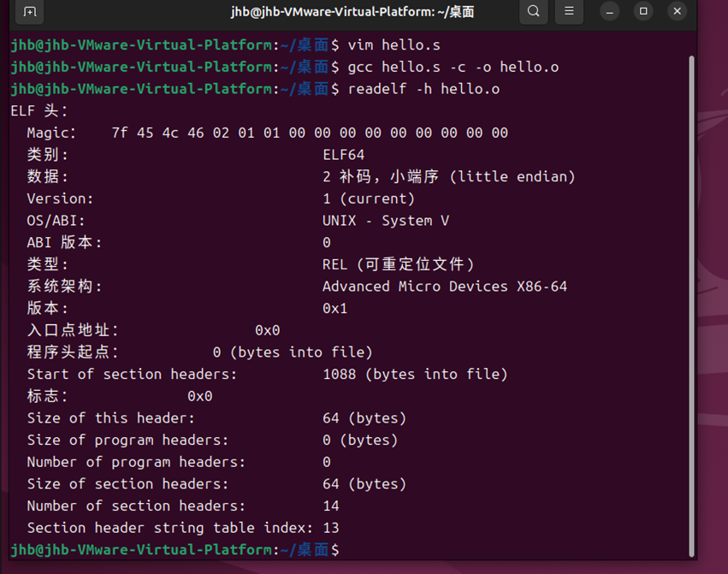Click the 'REL (可重定位文件)' type value

(399, 264)
